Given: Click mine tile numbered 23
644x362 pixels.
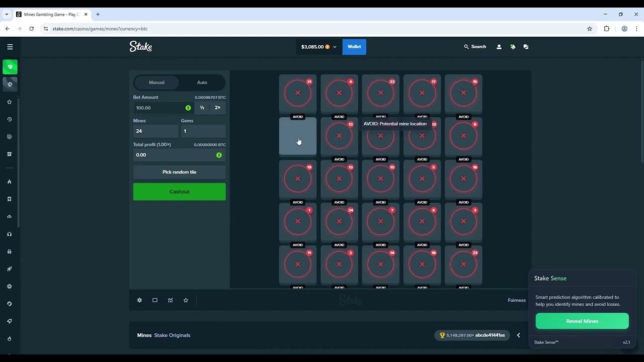Looking at the screenshot, I should 463,264.
